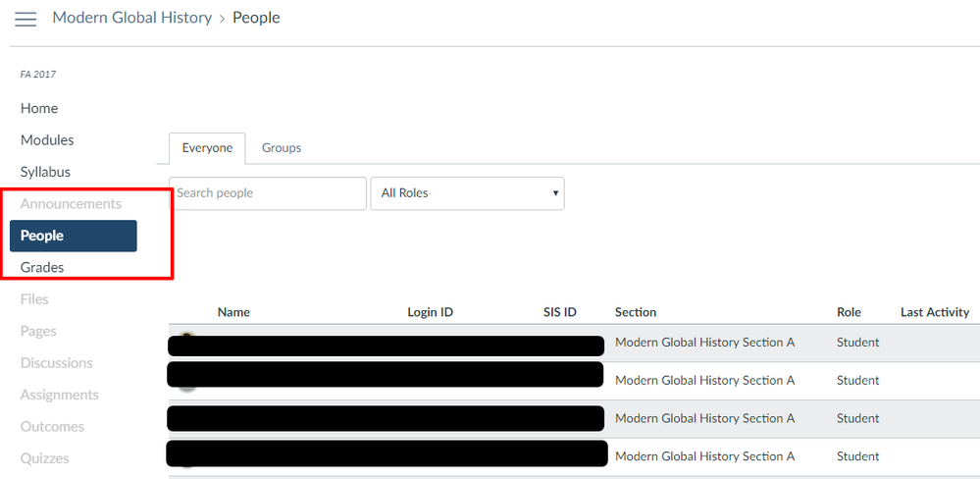Switch to the Groups tab
Screen dimensions: 980x479
[282, 148]
